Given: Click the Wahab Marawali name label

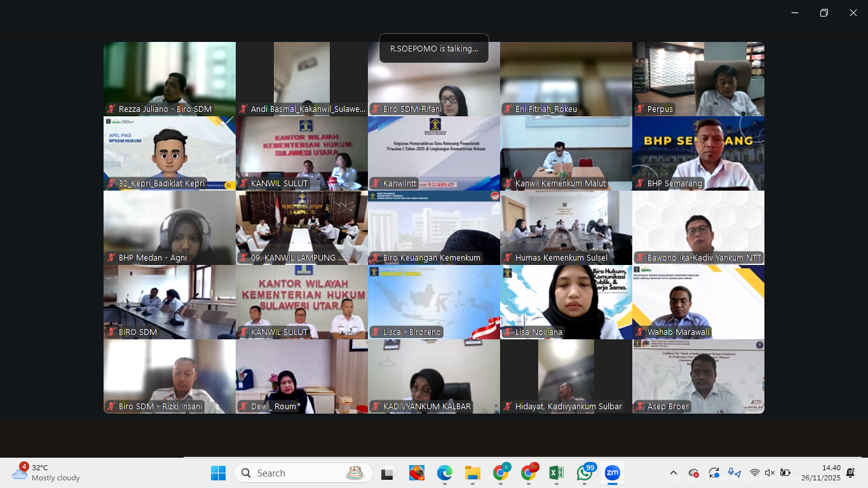Looking at the screenshot, I should tap(678, 332).
